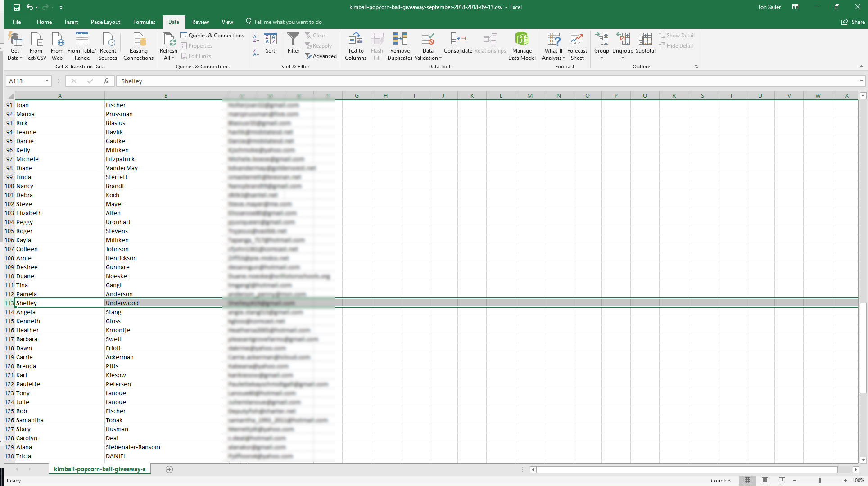The height and width of the screenshot is (486, 868).
Task: Click the Subtotal icon
Action: coord(645,40)
